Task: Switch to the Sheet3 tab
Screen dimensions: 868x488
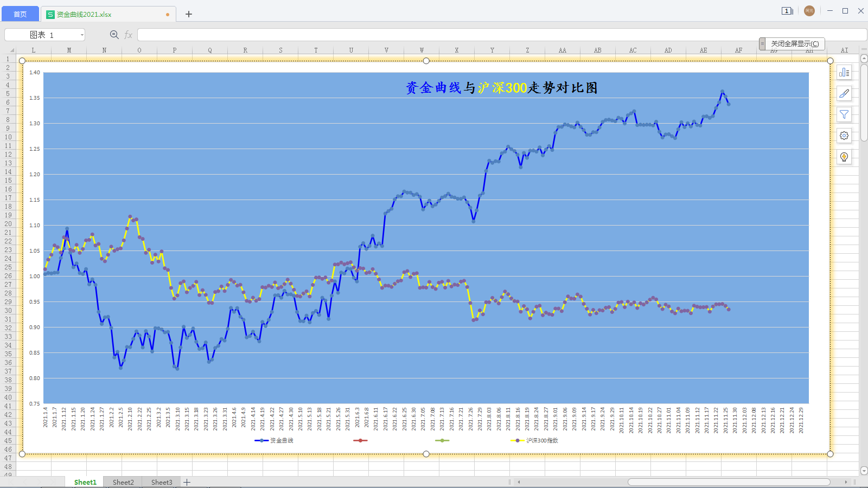Action: point(162,482)
